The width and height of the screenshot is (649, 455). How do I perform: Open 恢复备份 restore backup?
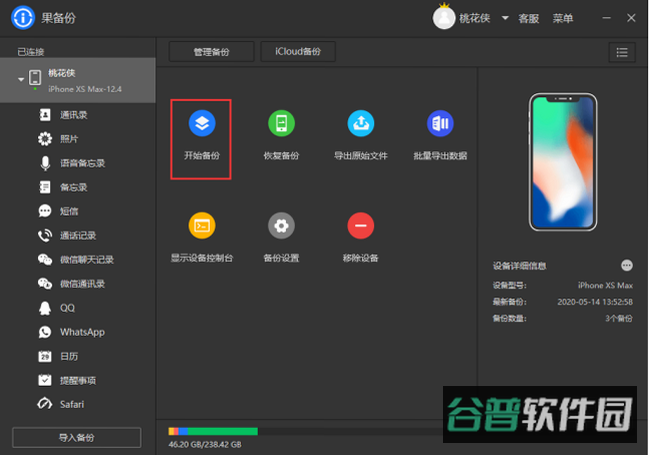click(281, 123)
